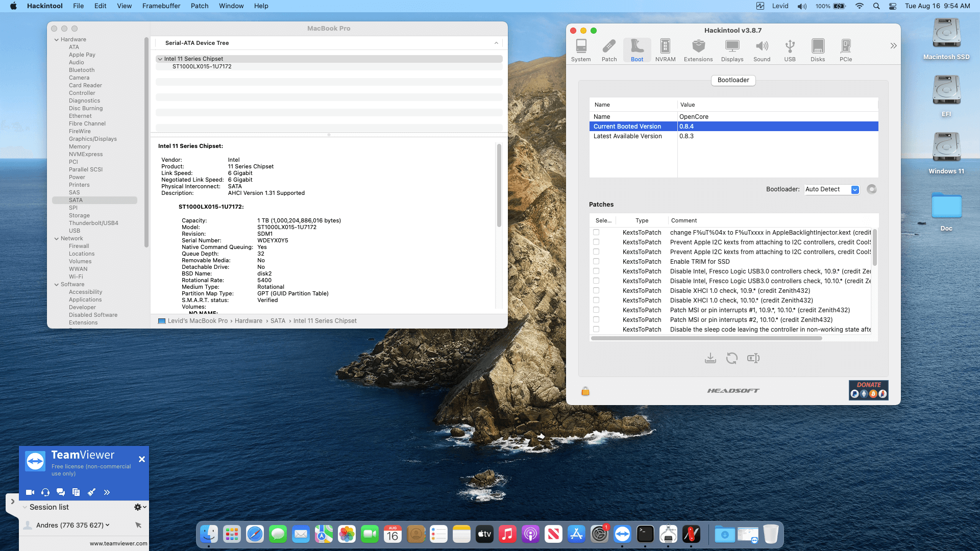The image size is (980, 551).
Task: Open the Window menu
Action: 231,6
